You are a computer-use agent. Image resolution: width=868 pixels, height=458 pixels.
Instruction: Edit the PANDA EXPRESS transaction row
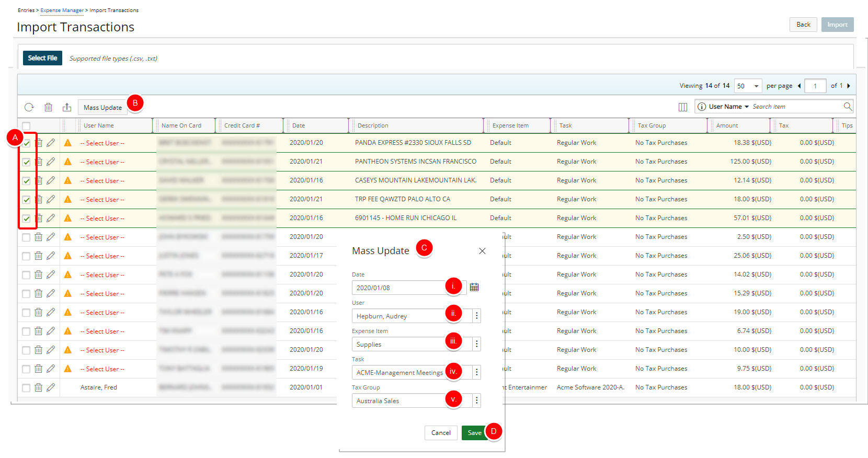51,143
